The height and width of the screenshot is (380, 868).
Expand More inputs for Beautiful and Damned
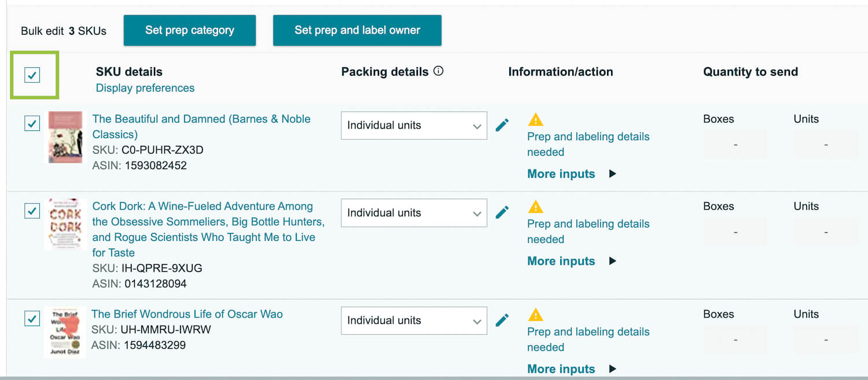tap(572, 174)
